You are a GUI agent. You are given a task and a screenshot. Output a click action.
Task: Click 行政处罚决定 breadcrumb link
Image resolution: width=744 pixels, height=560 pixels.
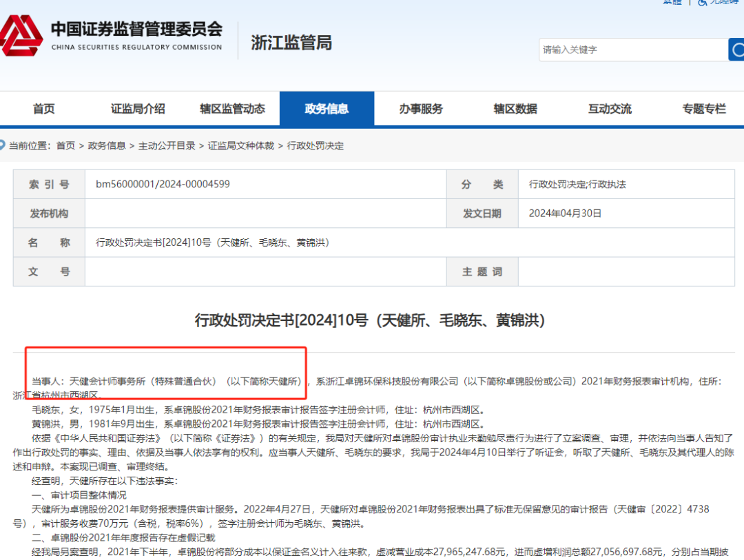click(x=315, y=146)
